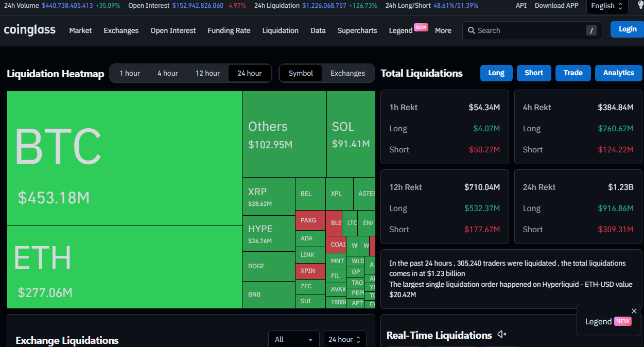Select the 12 hour heatmap timeframe
The width and height of the screenshot is (644, 347).
[207, 73]
